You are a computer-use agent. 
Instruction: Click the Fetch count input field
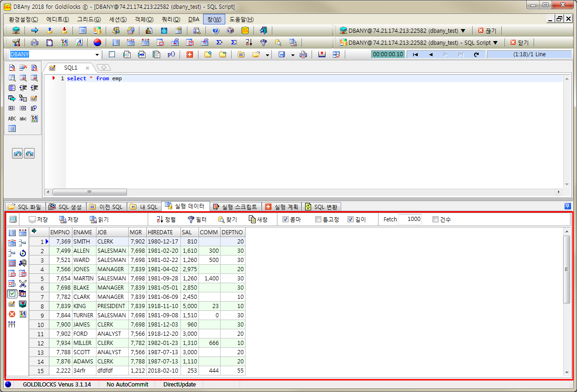[410, 220]
